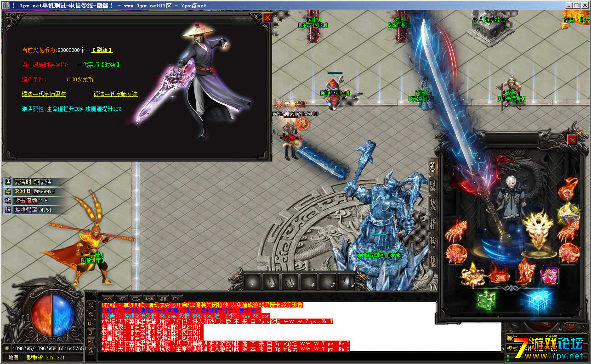
Task: Open the 装备 equipment tab
Action: click(432, 167)
